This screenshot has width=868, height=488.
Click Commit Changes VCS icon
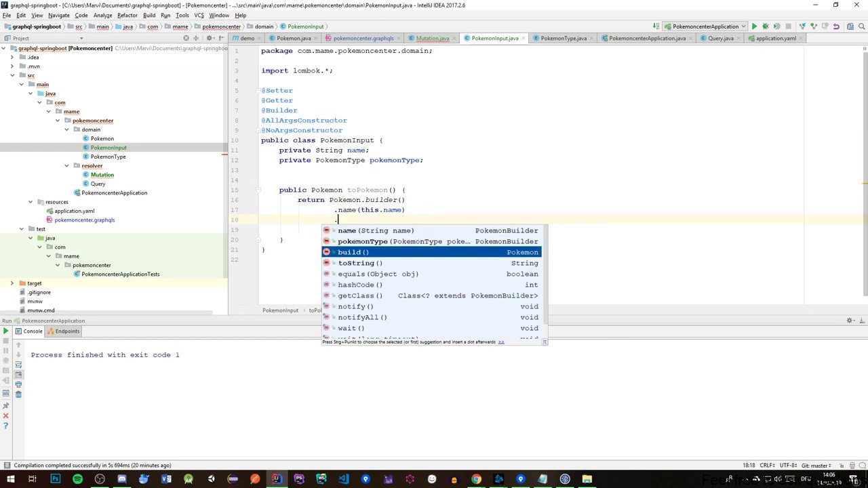point(814,26)
